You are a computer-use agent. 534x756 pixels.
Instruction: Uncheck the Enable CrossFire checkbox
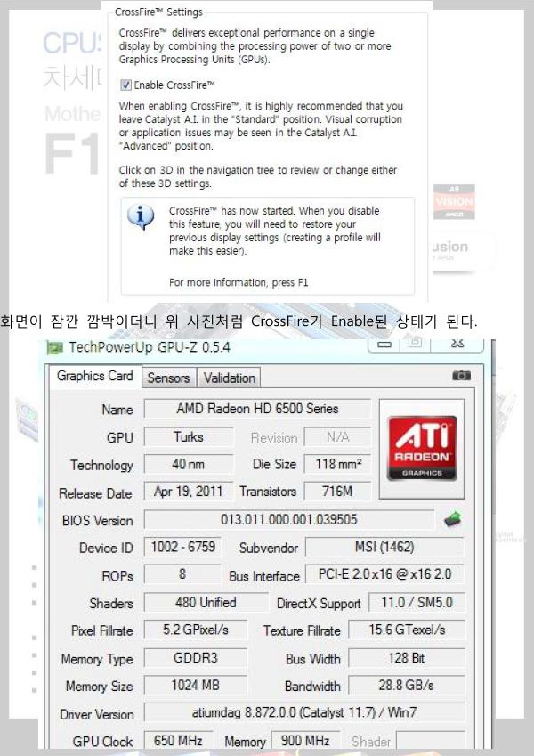(x=125, y=85)
